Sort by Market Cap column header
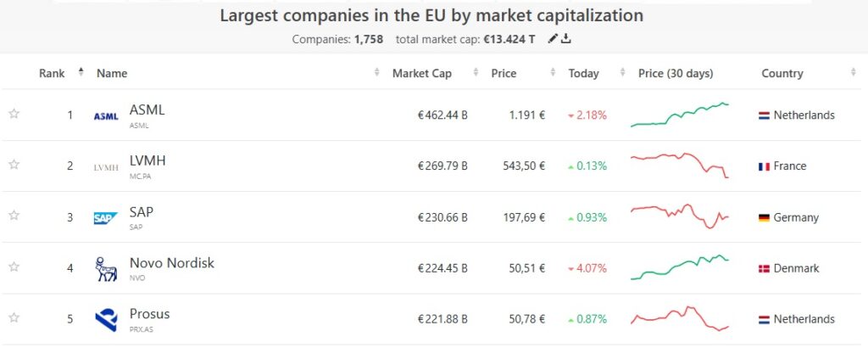The width and height of the screenshot is (868, 348). pyautogui.click(x=422, y=73)
